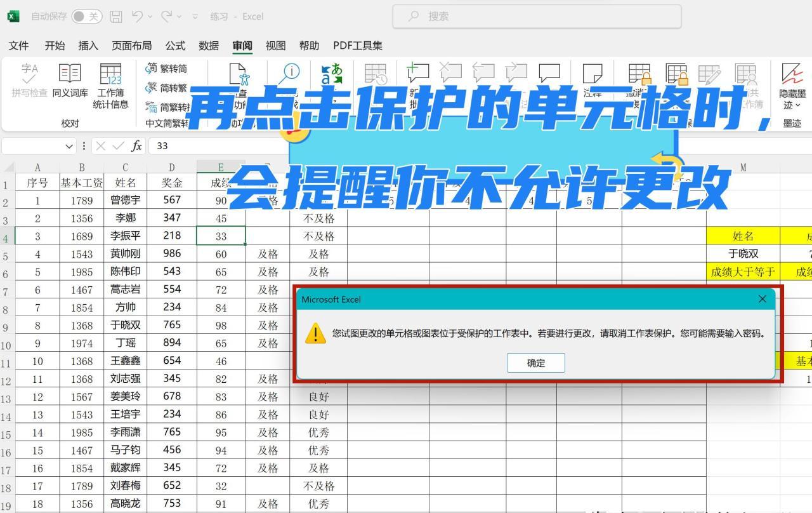Click the cell with value 986
This screenshot has height=513, width=812.
(x=172, y=253)
